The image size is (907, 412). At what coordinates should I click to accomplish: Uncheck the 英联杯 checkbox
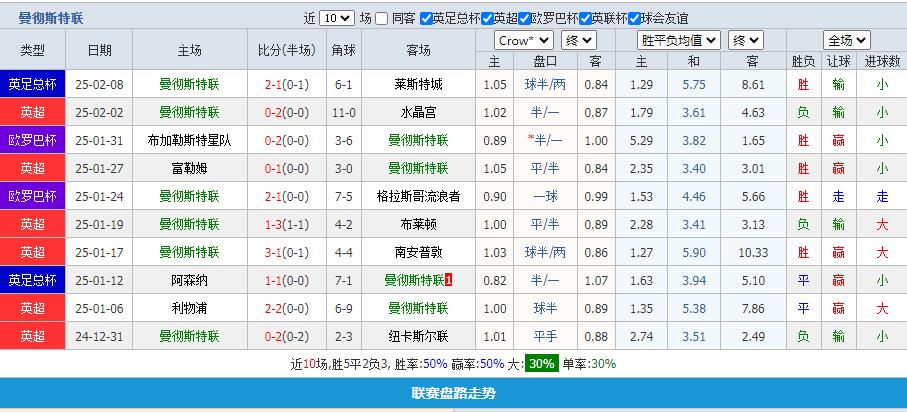point(585,18)
